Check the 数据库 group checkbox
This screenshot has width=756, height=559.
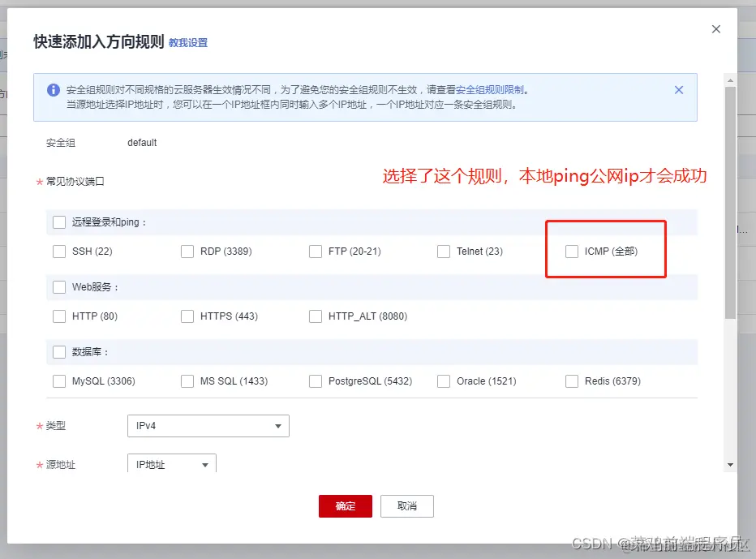pos(59,352)
